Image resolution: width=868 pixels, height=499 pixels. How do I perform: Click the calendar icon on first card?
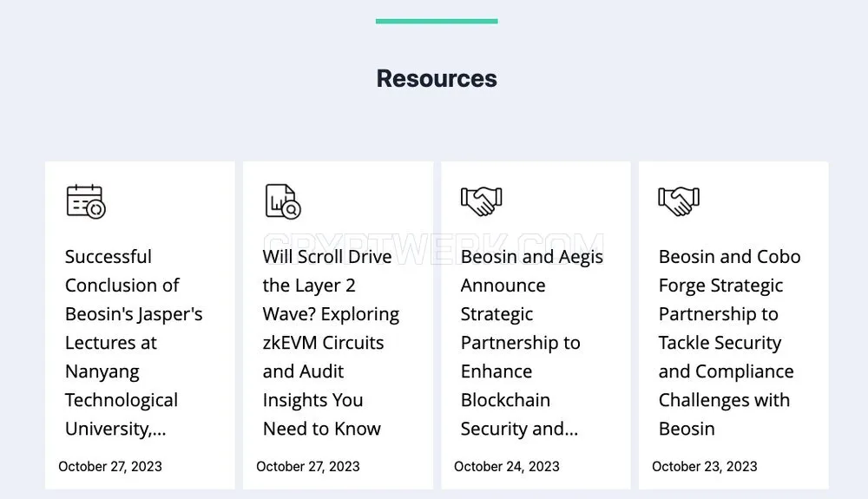pyautogui.click(x=86, y=201)
